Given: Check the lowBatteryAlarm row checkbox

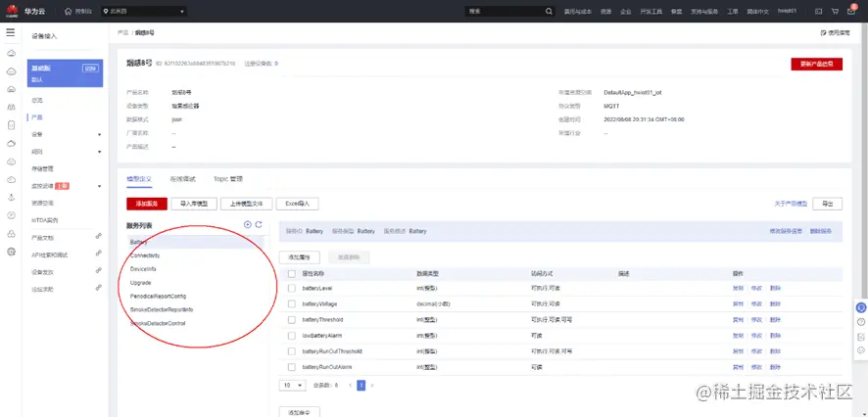Looking at the screenshot, I should point(292,336).
